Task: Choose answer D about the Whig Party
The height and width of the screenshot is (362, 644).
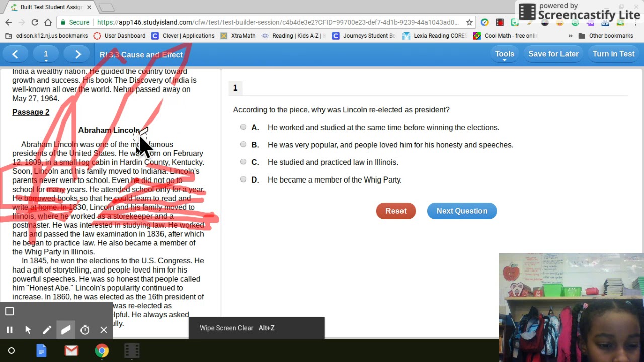Action: tap(243, 179)
